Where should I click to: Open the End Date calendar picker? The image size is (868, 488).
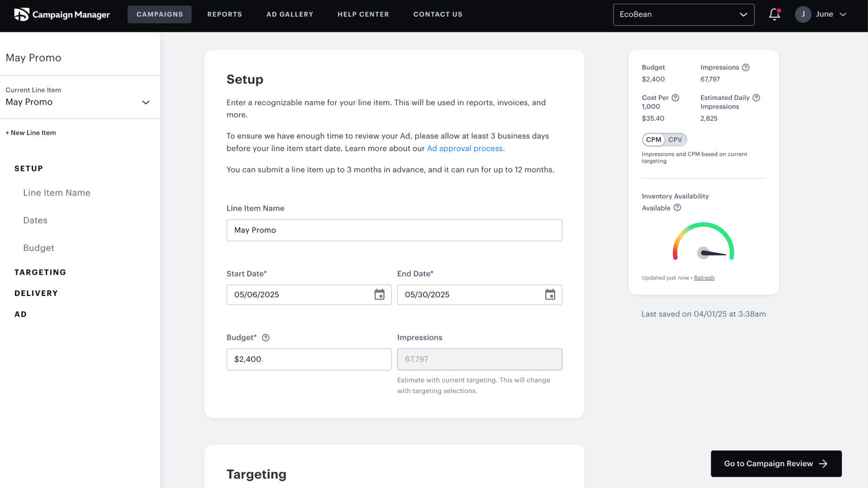(x=549, y=294)
